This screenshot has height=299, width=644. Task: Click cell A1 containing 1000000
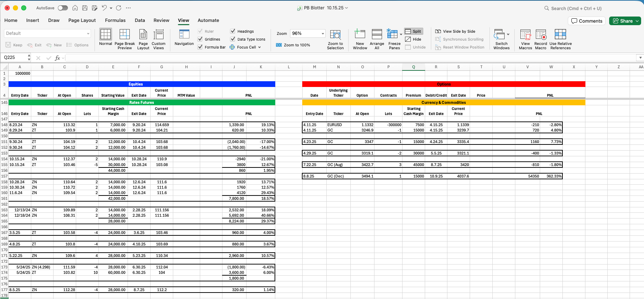(20, 73)
